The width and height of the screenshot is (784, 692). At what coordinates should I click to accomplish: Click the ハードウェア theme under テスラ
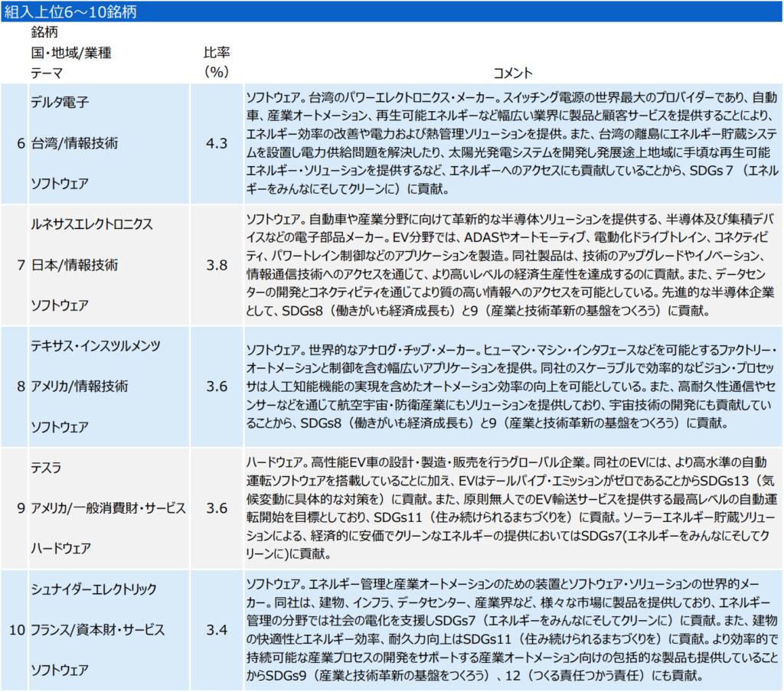(60, 548)
